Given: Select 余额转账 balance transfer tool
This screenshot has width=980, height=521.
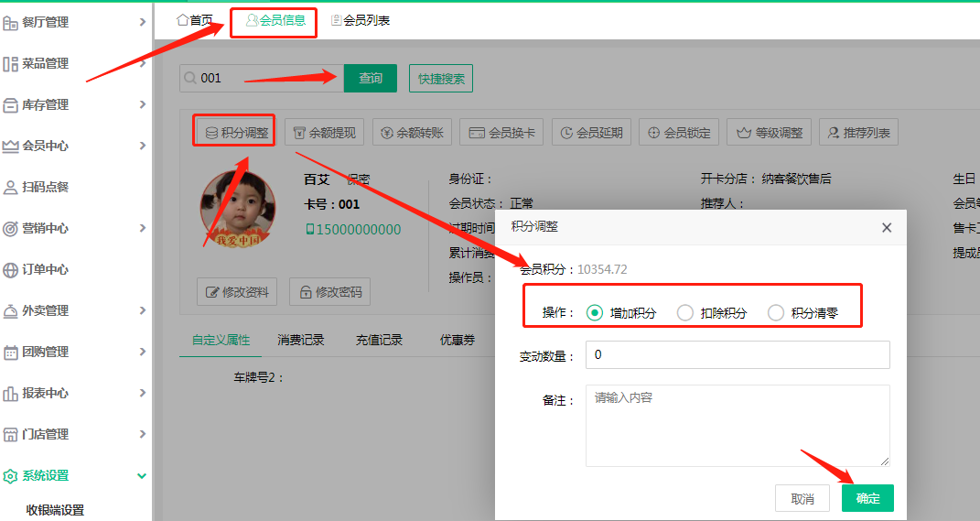Looking at the screenshot, I should tap(413, 132).
